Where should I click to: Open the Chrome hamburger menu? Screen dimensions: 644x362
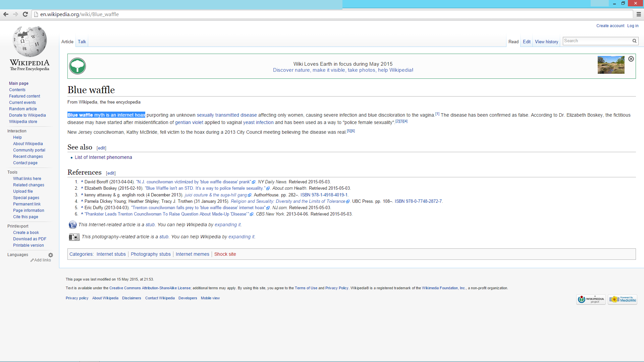pyautogui.click(x=639, y=14)
